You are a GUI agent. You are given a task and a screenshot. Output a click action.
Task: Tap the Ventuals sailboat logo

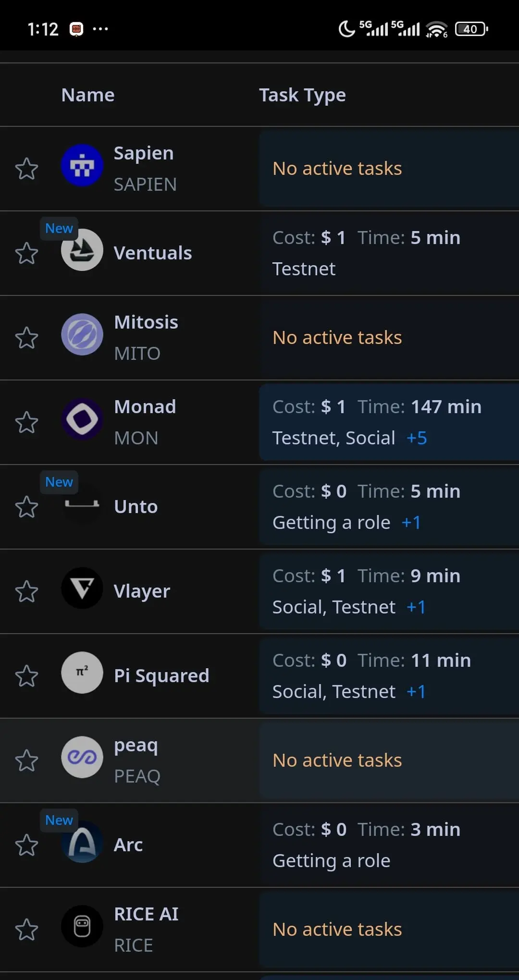point(82,250)
